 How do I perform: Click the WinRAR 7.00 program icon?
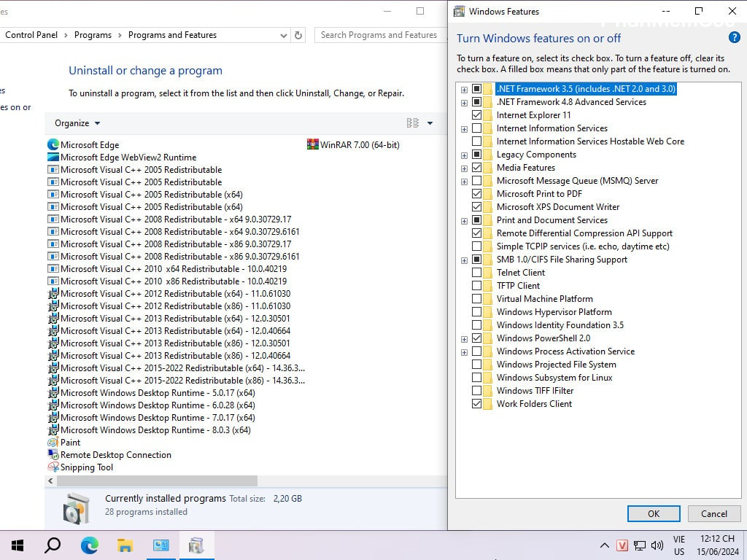click(x=313, y=144)
